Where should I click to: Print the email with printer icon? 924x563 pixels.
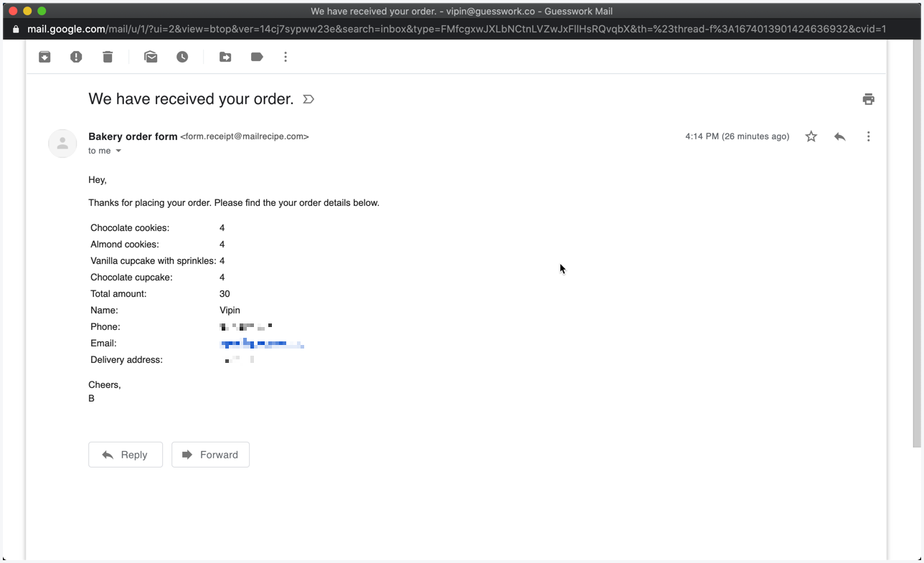(868, 99)
